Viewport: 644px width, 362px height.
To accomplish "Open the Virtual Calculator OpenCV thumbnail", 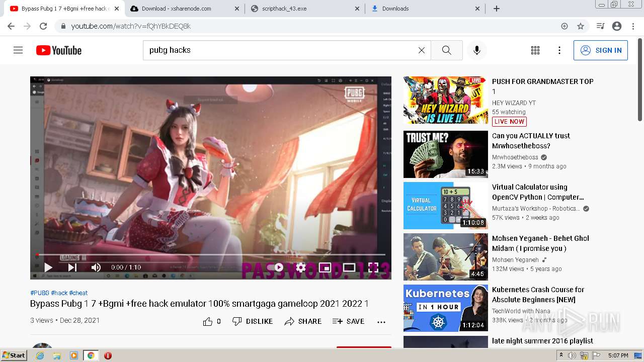I will coord(446,206).
